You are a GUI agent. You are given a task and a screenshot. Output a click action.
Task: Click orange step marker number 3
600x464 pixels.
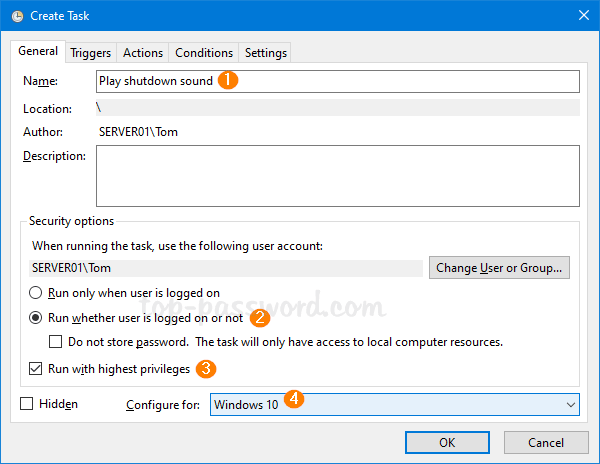[x=206, y=369]
